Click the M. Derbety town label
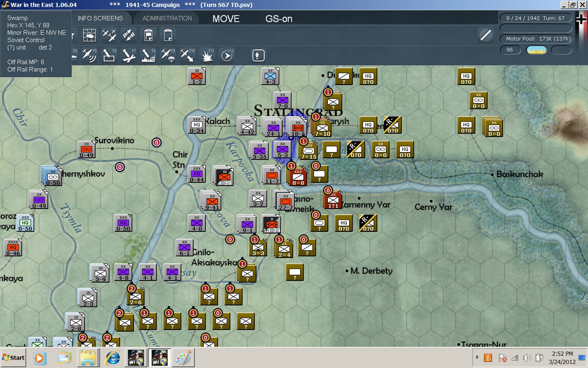This screenshot has height=368, width=588. (371, 271)
